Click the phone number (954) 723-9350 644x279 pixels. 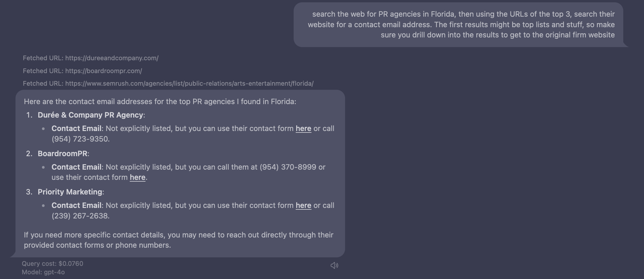coord(80,139)
